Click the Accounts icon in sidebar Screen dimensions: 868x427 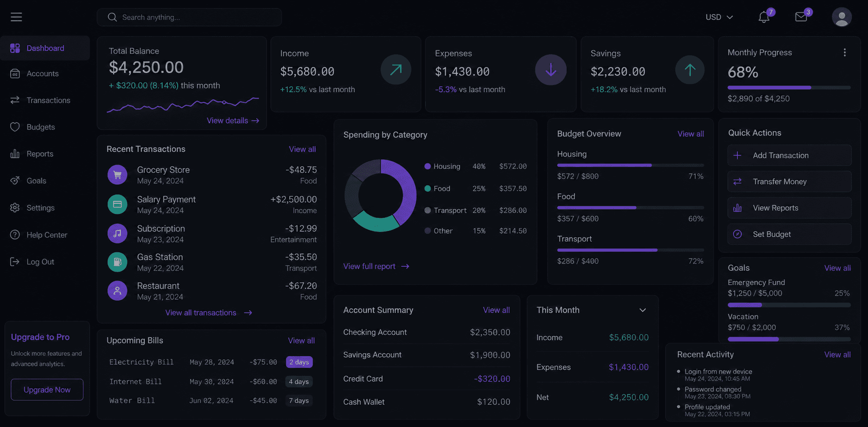pyautogui.click(x=15, y=74)
